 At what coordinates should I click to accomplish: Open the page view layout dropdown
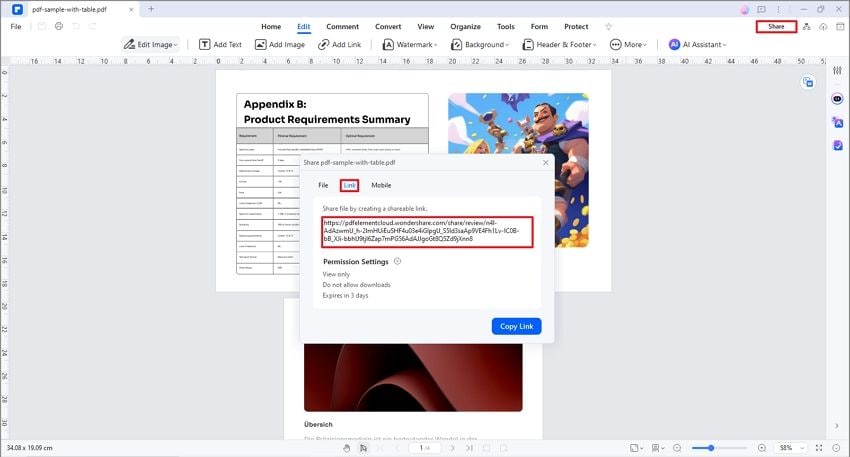(x=658, y=448)
